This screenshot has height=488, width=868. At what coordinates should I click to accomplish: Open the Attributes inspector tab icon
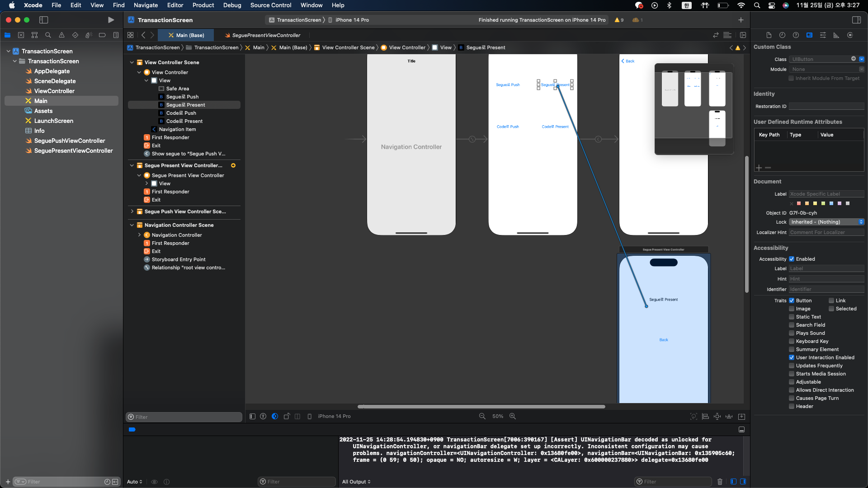(823, 35)
